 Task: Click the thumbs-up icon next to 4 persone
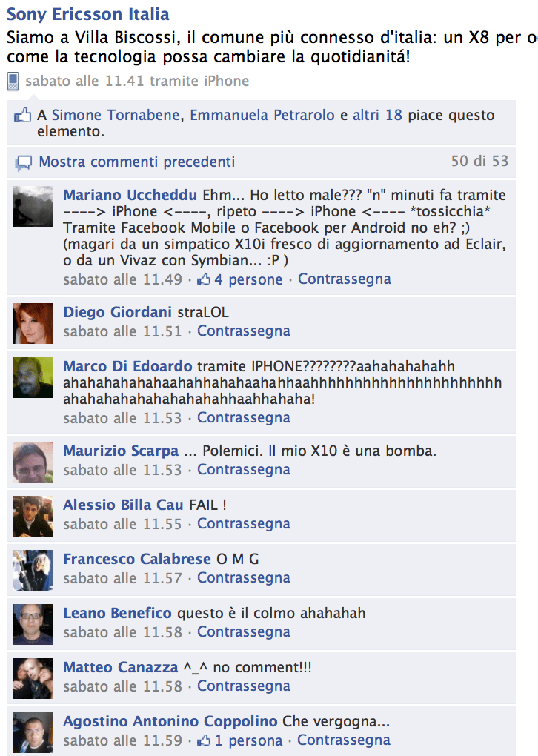[x=204, y=279]
